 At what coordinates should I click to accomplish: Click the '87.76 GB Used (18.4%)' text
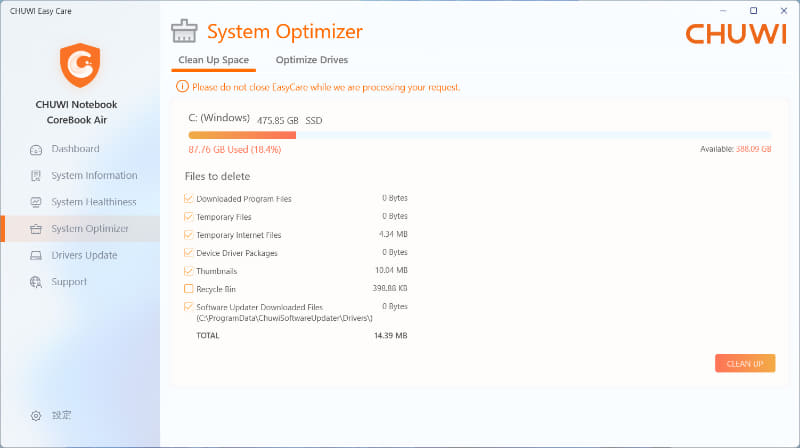(x=235, y=150)
